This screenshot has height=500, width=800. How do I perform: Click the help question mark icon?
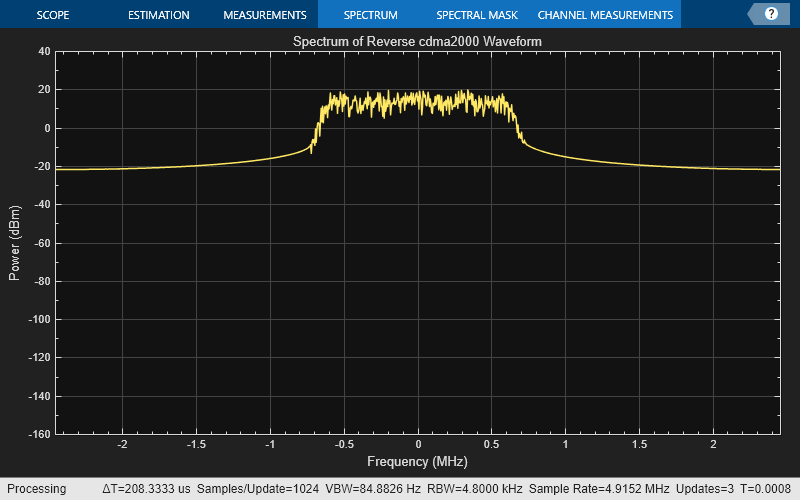771,14
